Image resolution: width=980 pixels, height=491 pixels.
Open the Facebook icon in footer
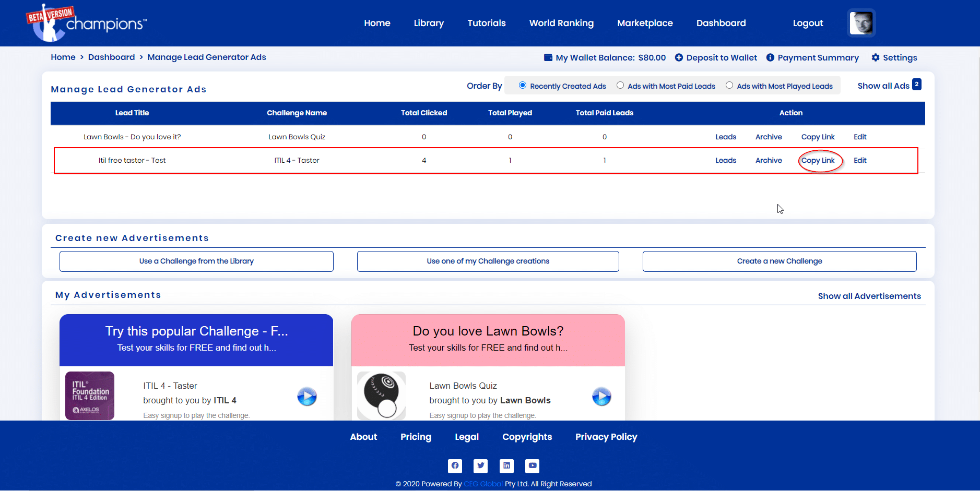[x=455, y=465]
